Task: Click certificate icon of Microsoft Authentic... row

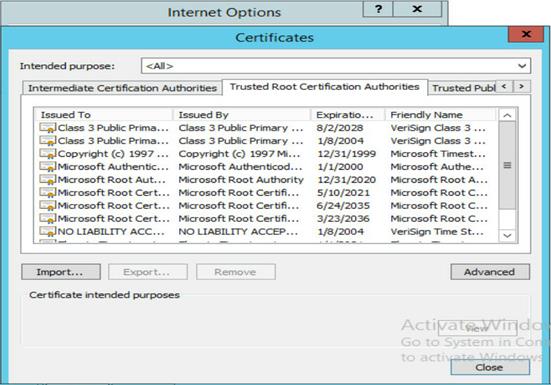Action: [x=47, y=167]
